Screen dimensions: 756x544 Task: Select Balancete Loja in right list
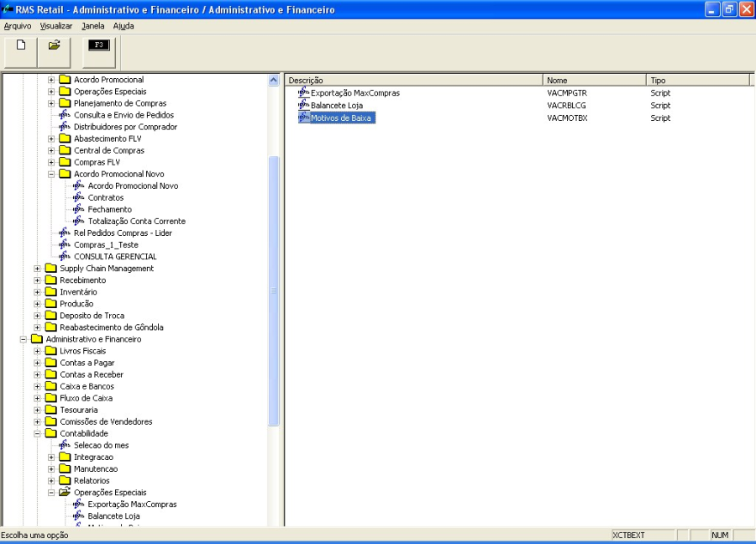(337, 106)
